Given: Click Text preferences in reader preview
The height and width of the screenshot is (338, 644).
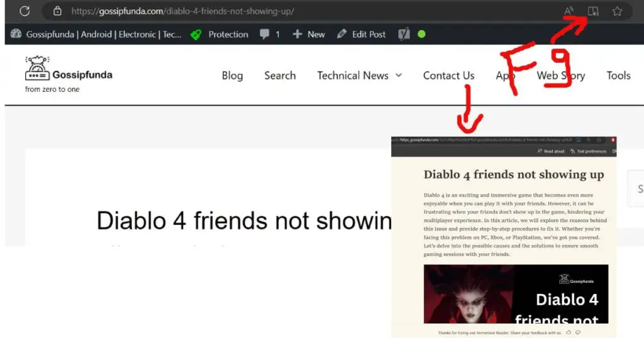Looking at the screenshot, I should tap(588, 151).
